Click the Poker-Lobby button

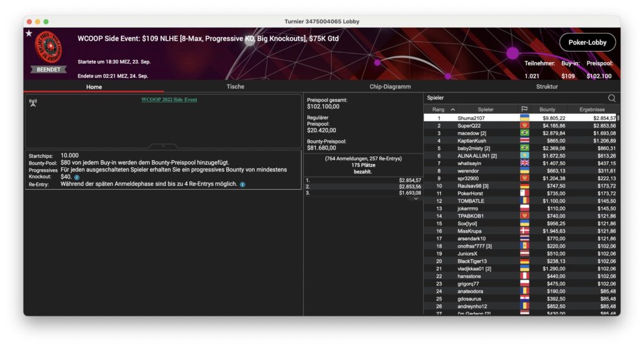(587, 42)
